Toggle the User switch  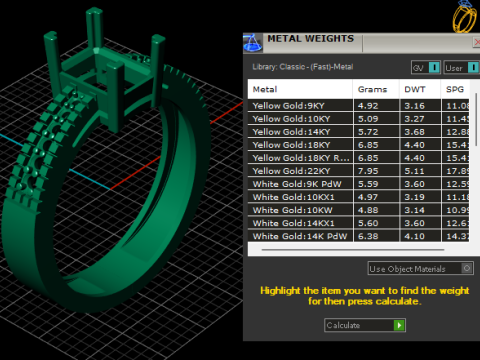pos(461,68)
